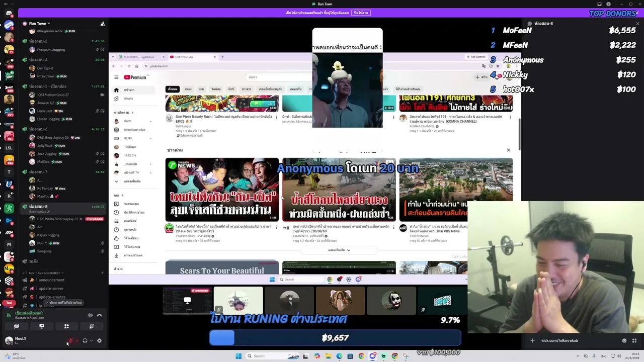Share your screen from the Discord voice panel

42,326
